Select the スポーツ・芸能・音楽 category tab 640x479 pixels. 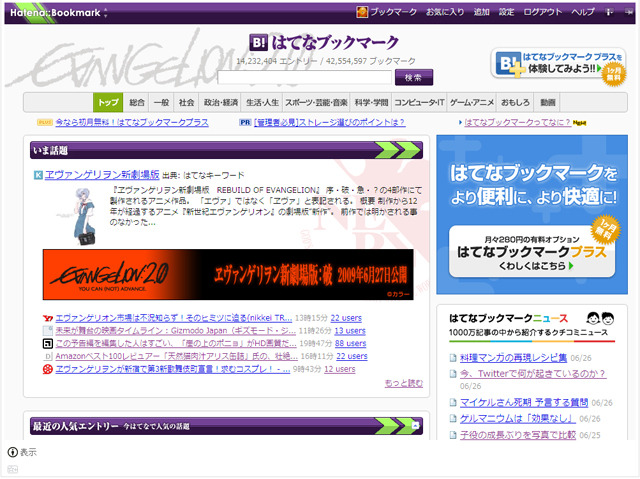pyautogui.click(x=316, y=102)
